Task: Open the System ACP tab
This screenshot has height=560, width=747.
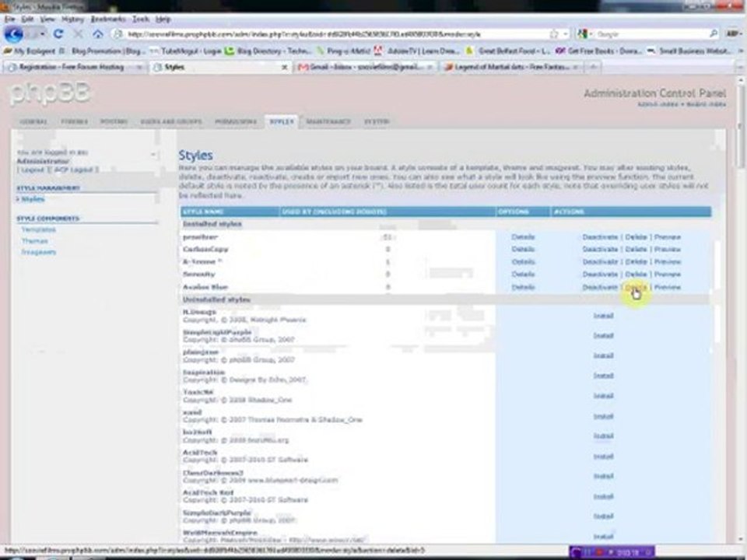Action: pos(377,122)
